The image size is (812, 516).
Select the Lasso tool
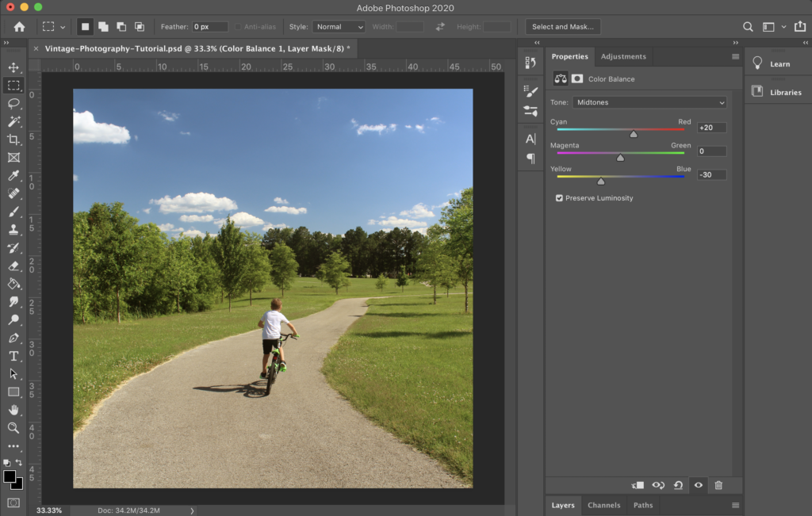coord(13,103)
